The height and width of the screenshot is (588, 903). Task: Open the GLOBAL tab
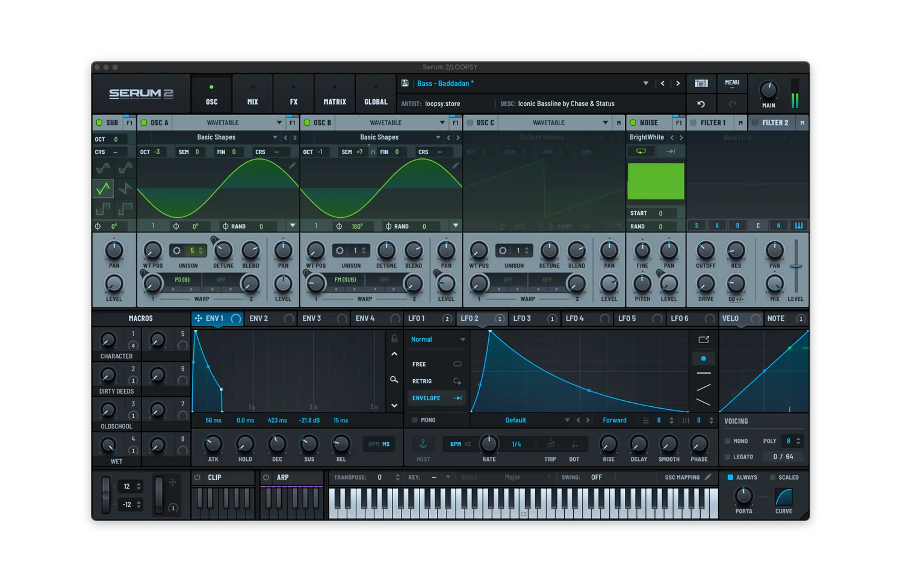tap(376, 94)
